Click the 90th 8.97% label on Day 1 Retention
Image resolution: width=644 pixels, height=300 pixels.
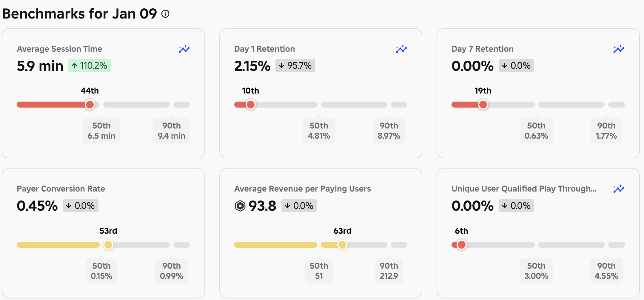(x=389, y=131)
